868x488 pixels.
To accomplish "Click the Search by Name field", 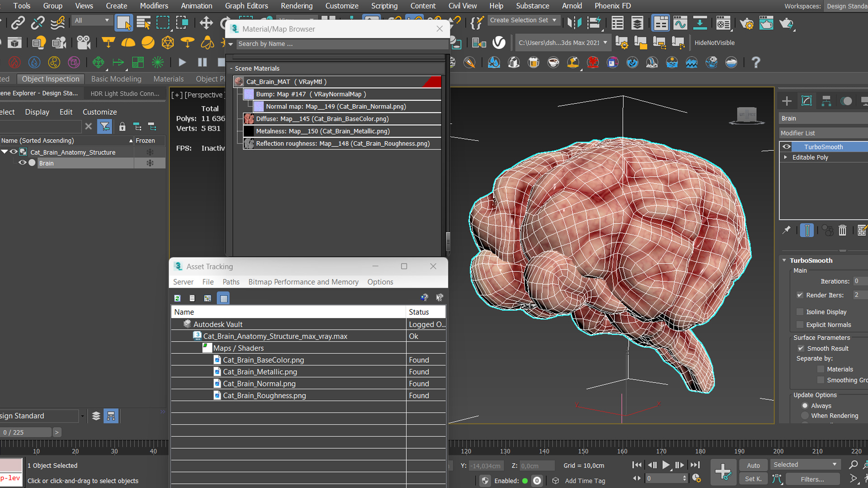I will 342,44.
